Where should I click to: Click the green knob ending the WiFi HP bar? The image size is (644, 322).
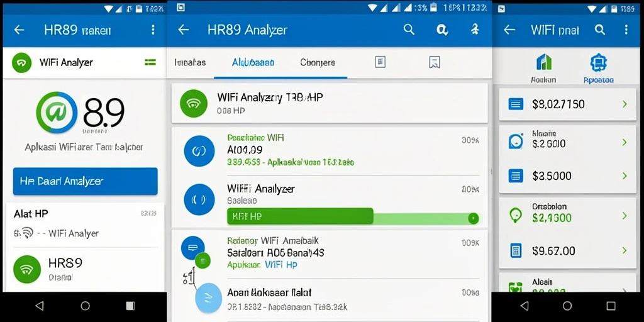[x=473, y=218]
